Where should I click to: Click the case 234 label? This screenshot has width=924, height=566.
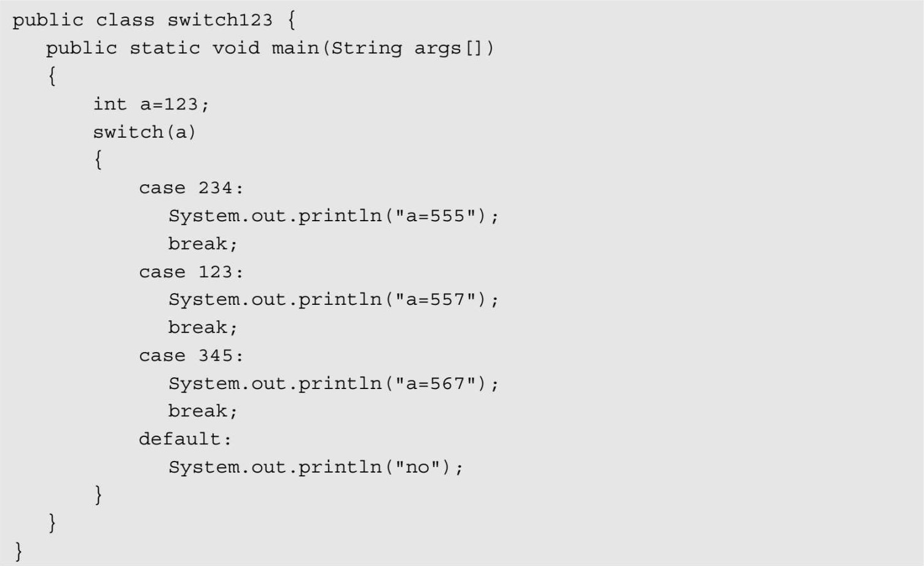(x=190, y=188)
